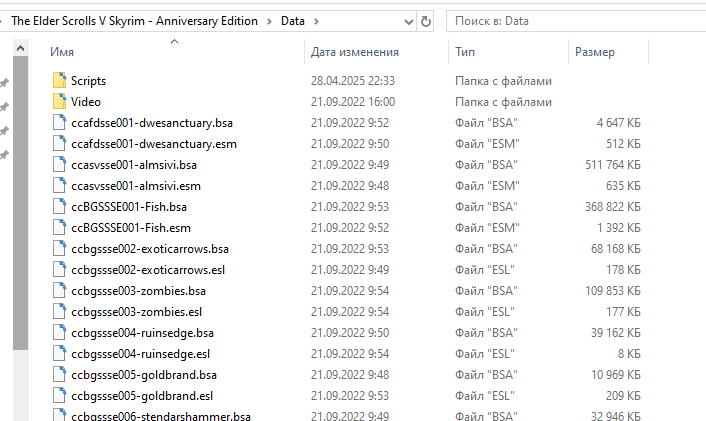This screenshot has width=706, height=421.
Task: Select ccbgssse003-zombies.bsa file name
Action: pos(138,291)
